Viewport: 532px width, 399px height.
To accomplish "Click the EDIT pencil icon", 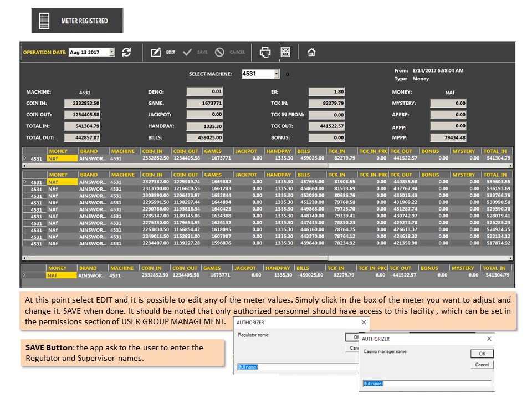I will 156,52.
